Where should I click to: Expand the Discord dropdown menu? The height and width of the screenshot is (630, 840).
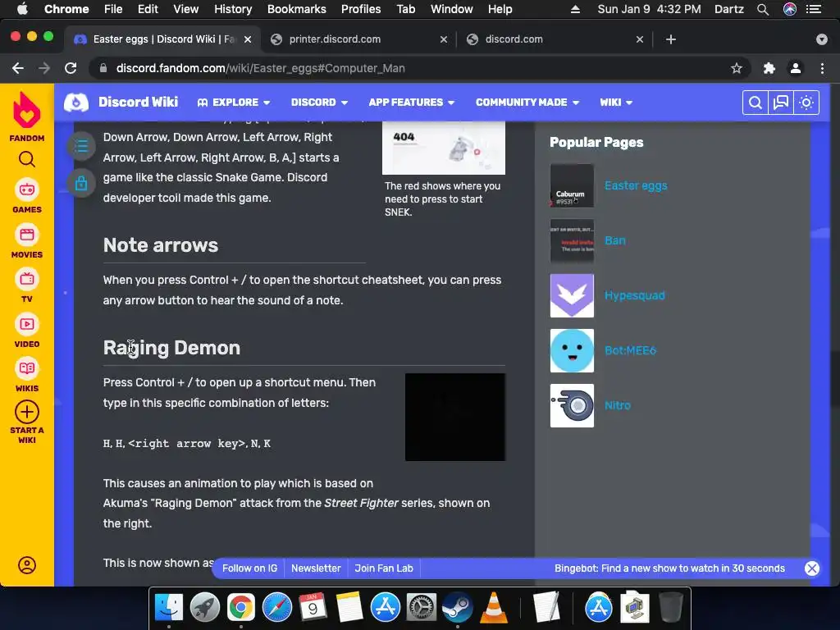click(319, 103)
